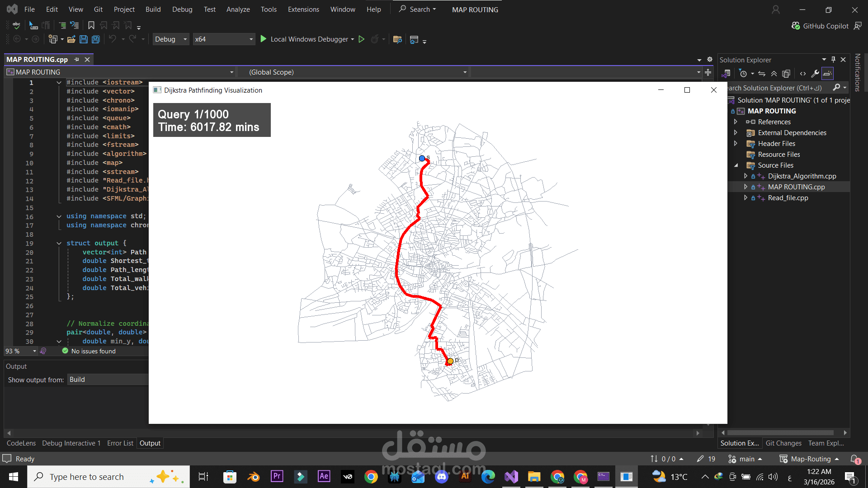Click the Toggle Bookmark icon in toolbar
Image resolution: width=868 pixels, height=488 pixels.
tap(91, 25)
